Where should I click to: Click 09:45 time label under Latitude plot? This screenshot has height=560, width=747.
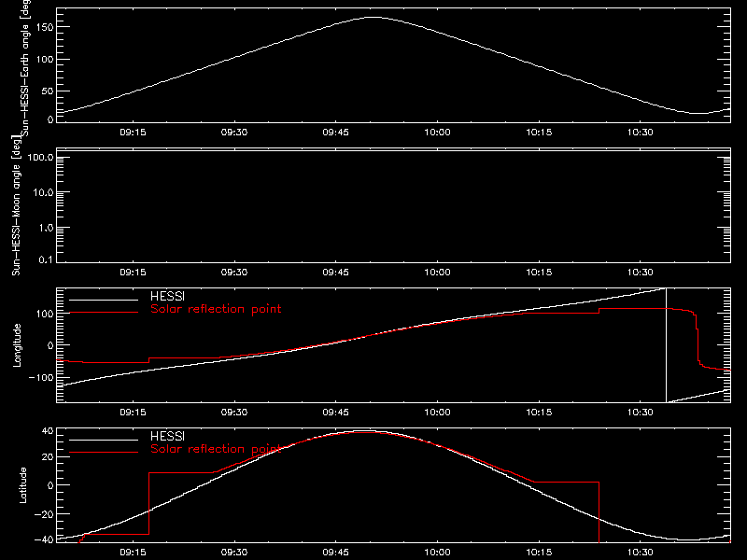[336, 553]
